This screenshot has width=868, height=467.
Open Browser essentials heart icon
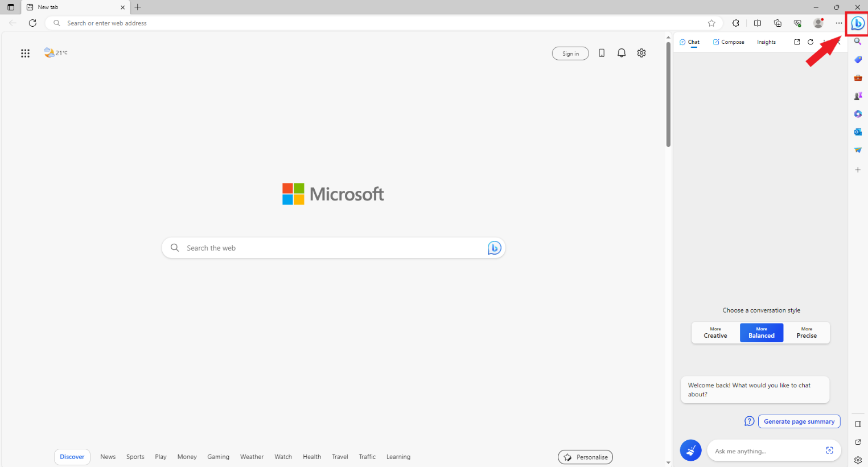pos(797,23)
